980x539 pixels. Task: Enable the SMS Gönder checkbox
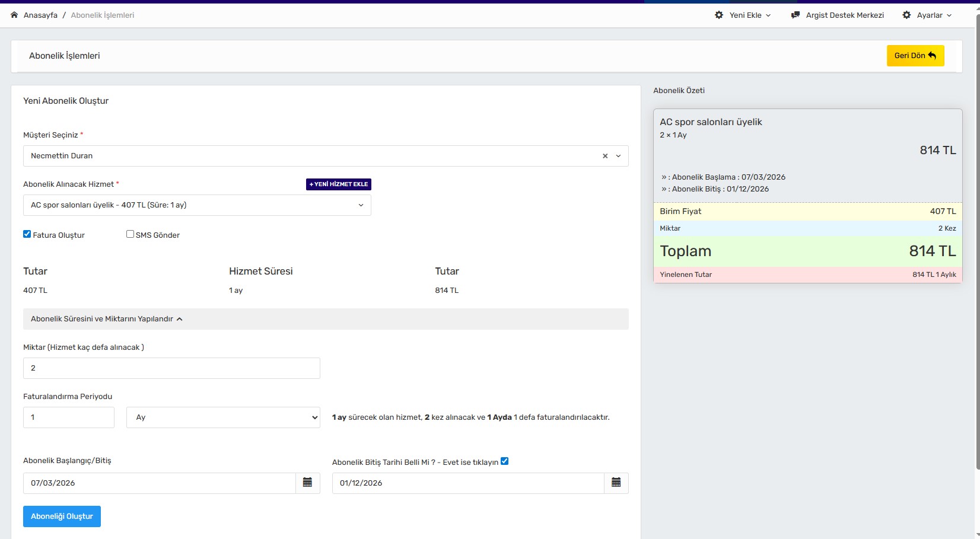pos(130,234)
